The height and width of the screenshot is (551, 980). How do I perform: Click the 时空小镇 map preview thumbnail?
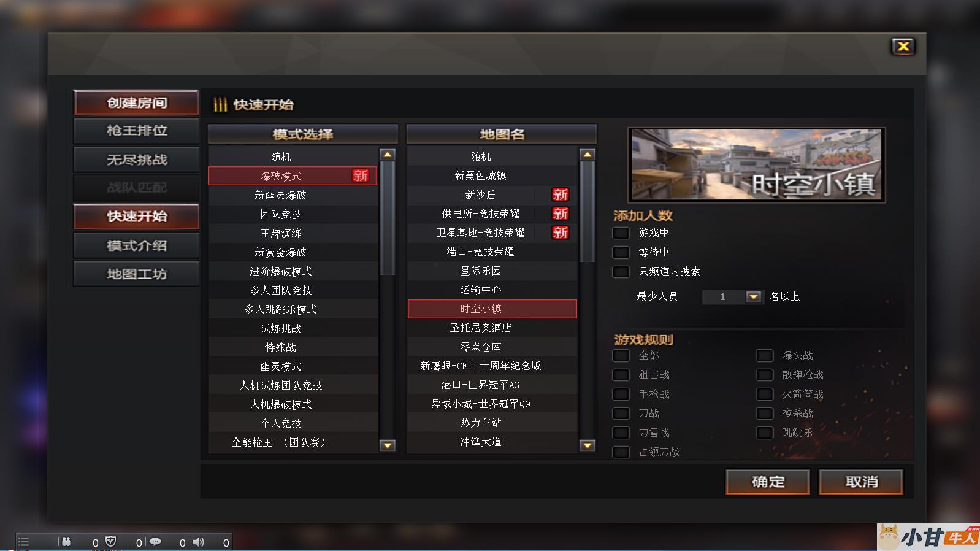(756, 164)
